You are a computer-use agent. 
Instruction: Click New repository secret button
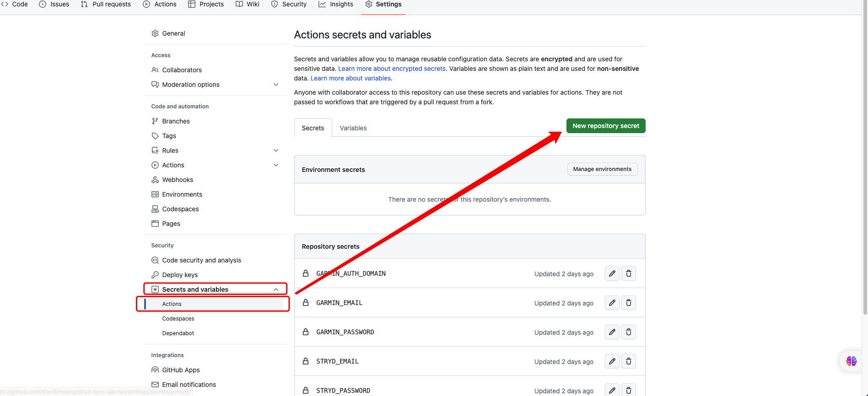tap(606, 126)
